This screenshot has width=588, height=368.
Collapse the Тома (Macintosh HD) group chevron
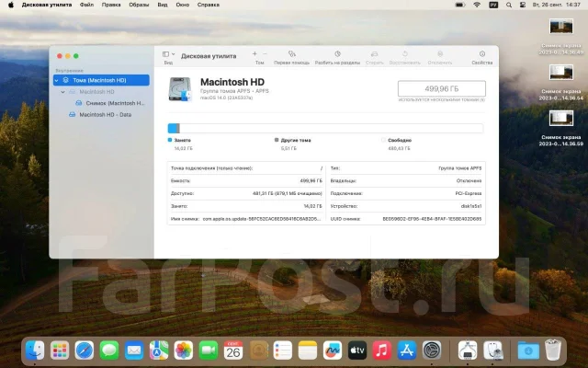(56, 80)
